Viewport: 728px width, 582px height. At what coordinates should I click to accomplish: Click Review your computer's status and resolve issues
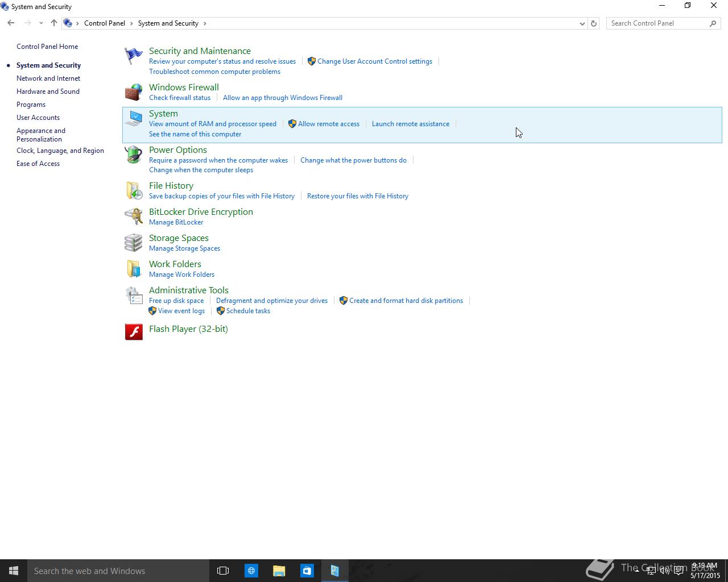click(x=222, y=61)
